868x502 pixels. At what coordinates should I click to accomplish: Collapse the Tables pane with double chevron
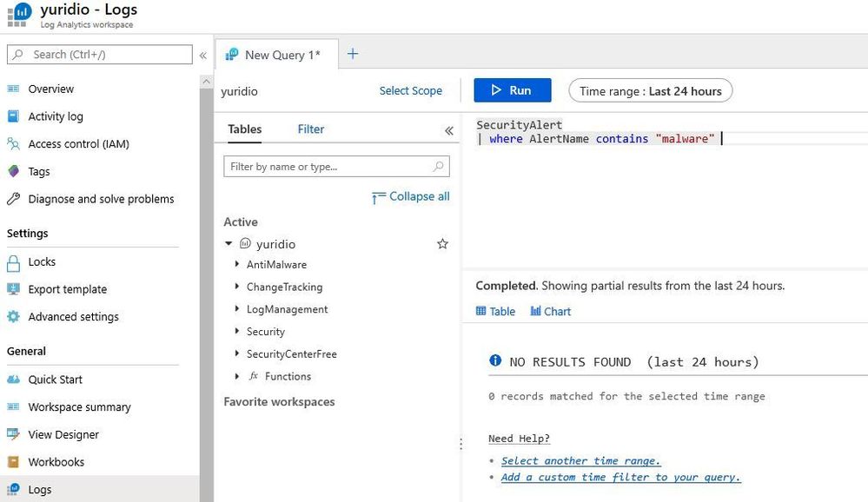point(449,130)
